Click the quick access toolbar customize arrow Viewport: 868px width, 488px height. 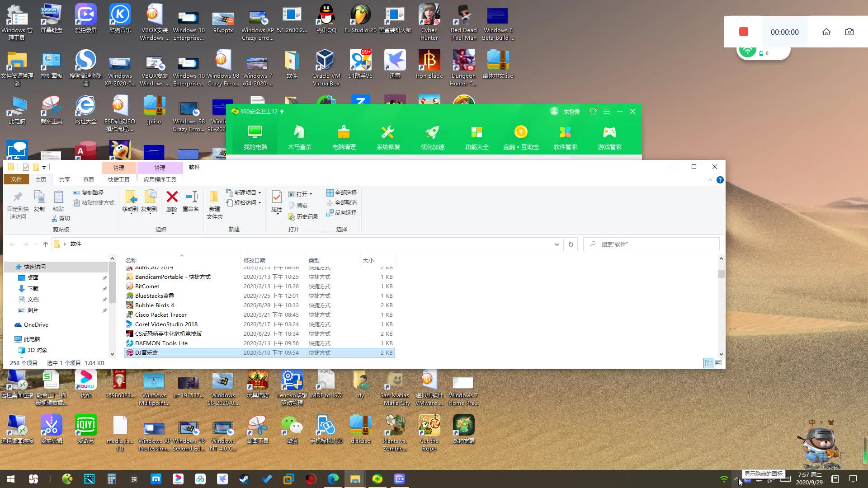(x=44, y=168)
